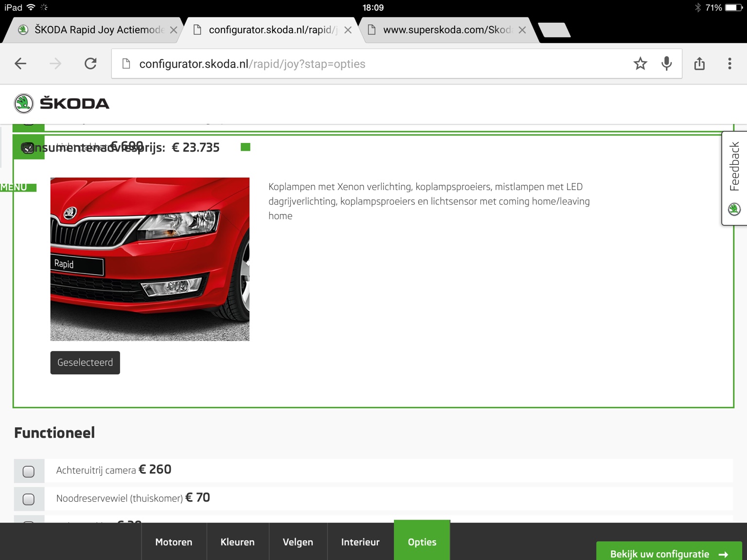Tap the Wi-Fi icon in status bar
747x560 pixels.
tap(31, 7)
